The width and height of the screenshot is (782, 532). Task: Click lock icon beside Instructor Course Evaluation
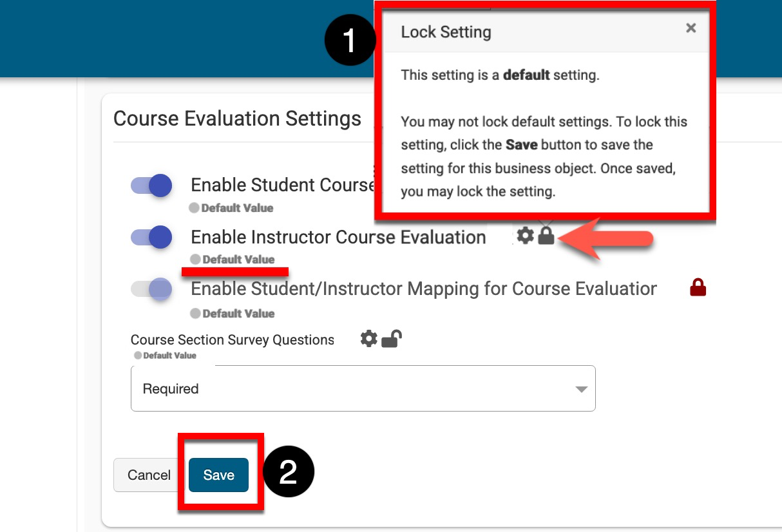546,236
